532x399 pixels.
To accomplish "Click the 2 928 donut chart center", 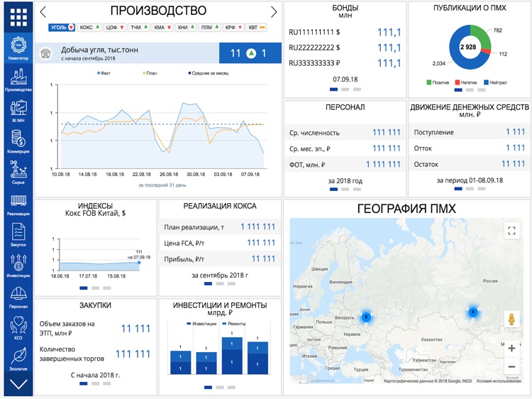I will point(468,47).
